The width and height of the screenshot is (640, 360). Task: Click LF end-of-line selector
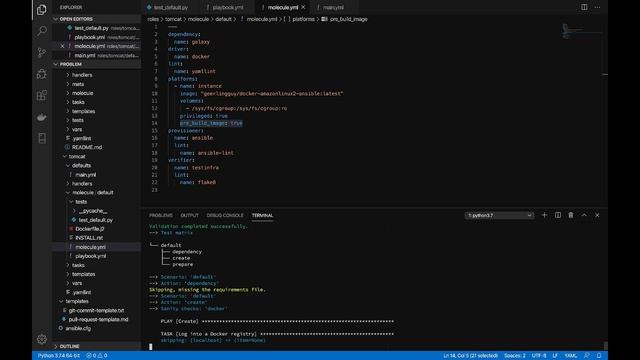pyautogui.click(x=555, y=356)
